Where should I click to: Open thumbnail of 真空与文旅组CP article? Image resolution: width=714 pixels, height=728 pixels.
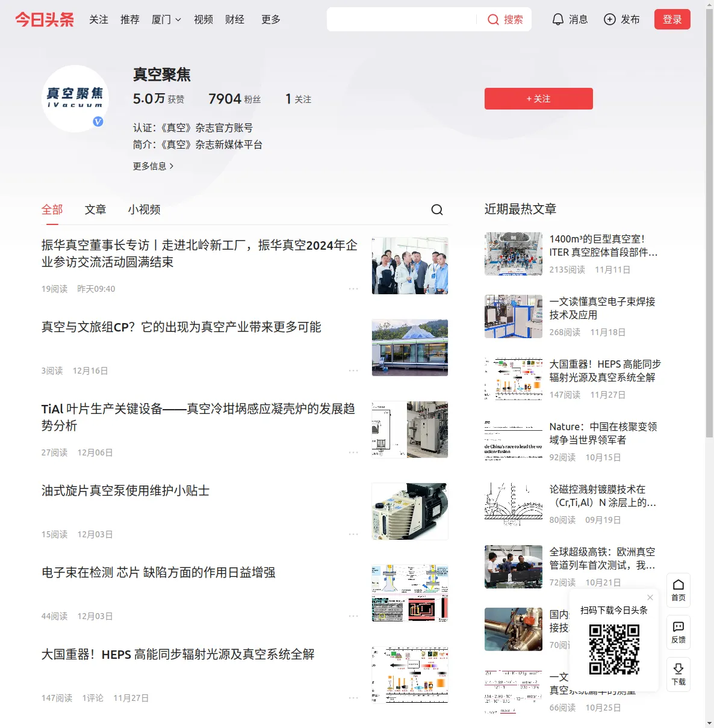click(x=410, y=348)
